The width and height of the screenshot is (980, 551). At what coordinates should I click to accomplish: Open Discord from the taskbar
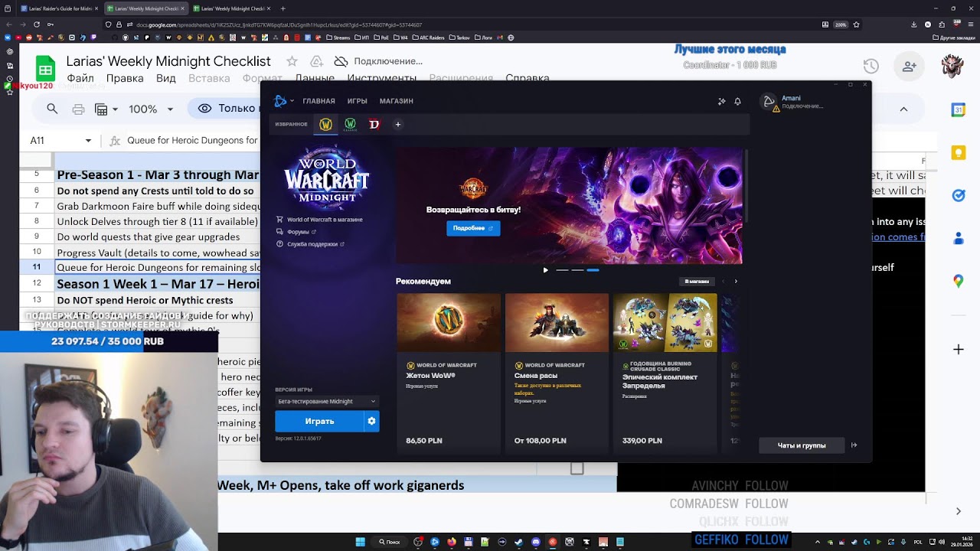[535, 542]
